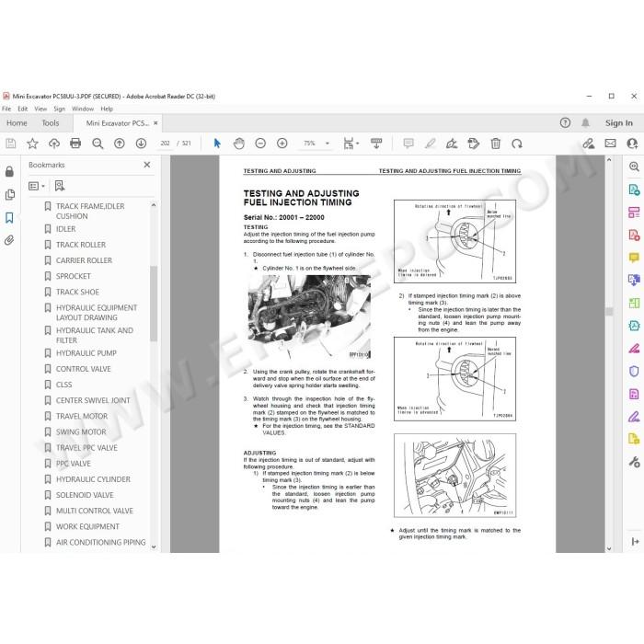The height and width of the screenshot is (644, 644).
Task: Open notifications bell icon
Action: pyautogui.click(x=586, y=122)
